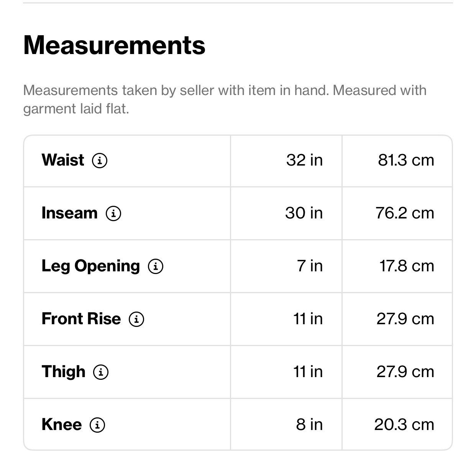Select the Inseam label
The image size is (476, 476).
70,213
